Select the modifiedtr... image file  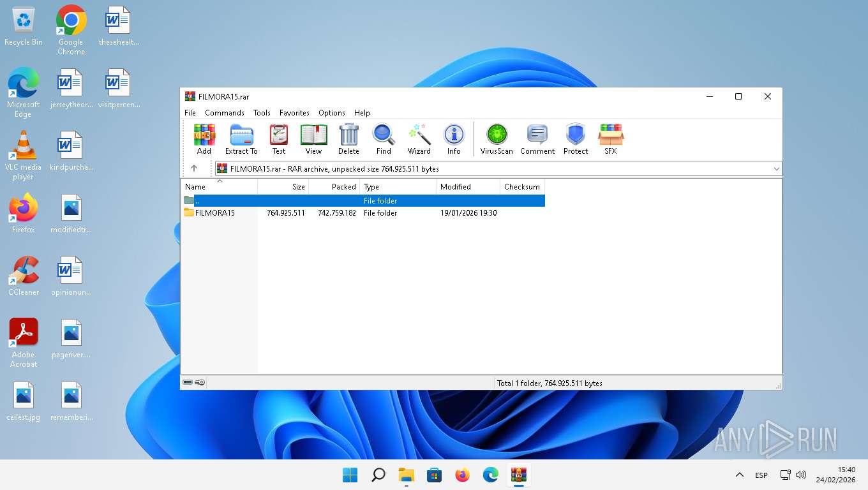[x=71, y=214]
